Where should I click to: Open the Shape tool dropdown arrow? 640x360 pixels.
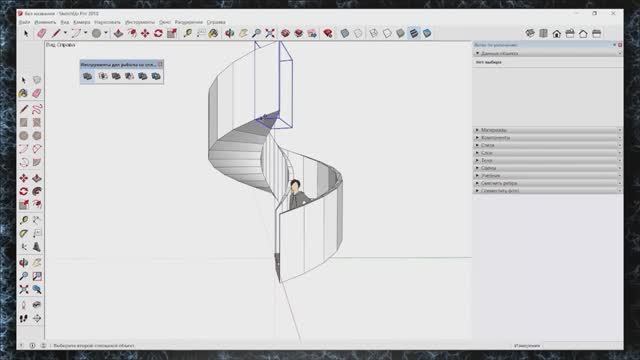[106, 33]
